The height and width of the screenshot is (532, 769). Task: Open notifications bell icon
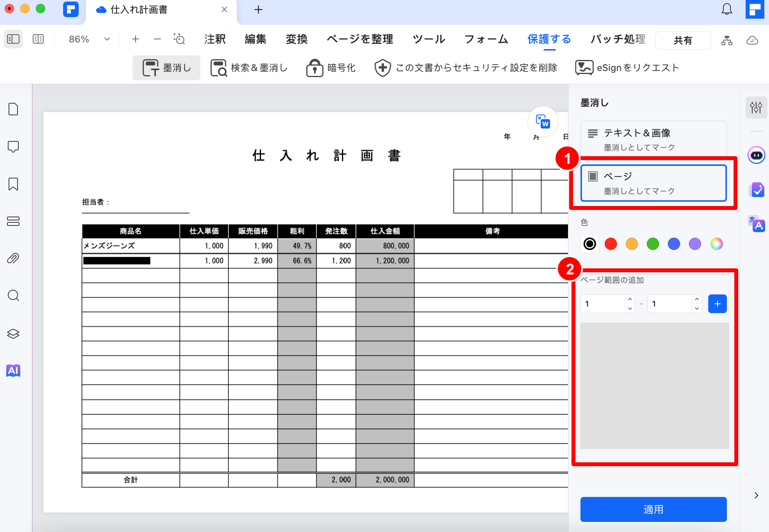click(727, 9)
